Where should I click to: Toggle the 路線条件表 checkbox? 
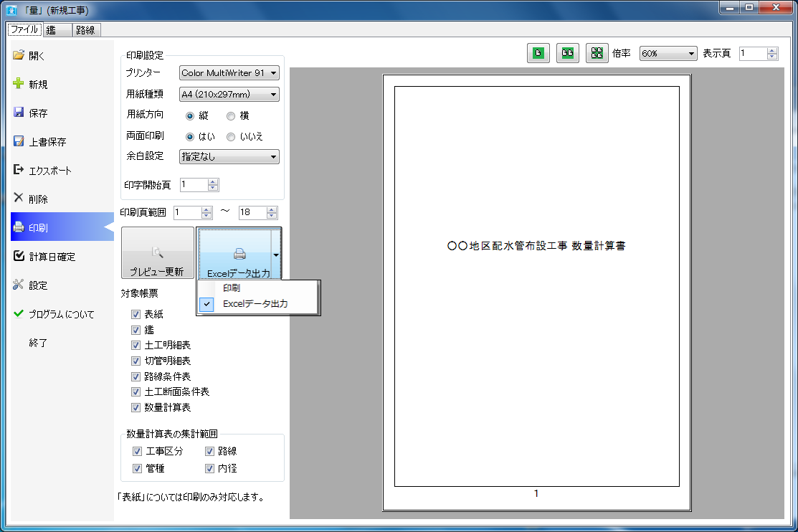[136, 376]
